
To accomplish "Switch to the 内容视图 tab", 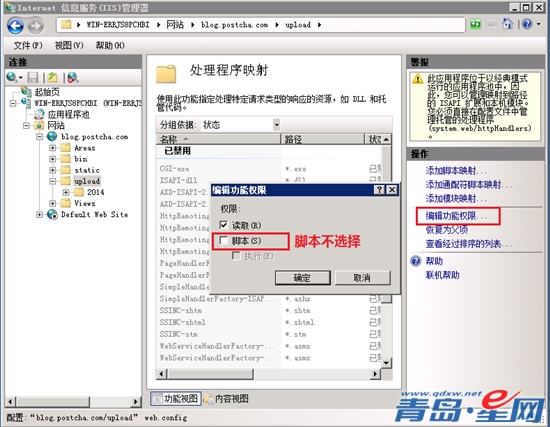I will click(226, 399).
